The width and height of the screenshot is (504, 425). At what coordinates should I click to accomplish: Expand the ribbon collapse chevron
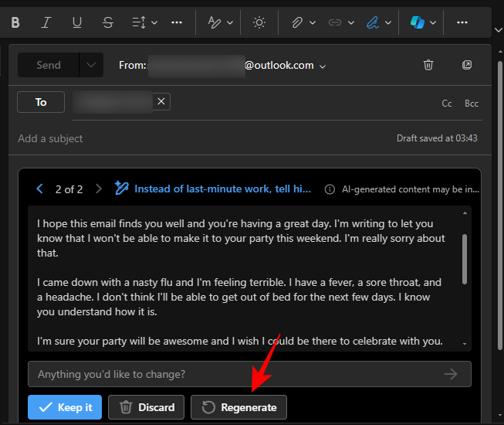pyautogui.click(x=499, y=30)
